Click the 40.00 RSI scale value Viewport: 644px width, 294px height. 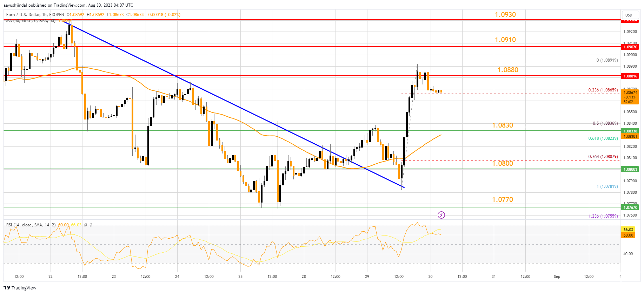tap(628, 254)
